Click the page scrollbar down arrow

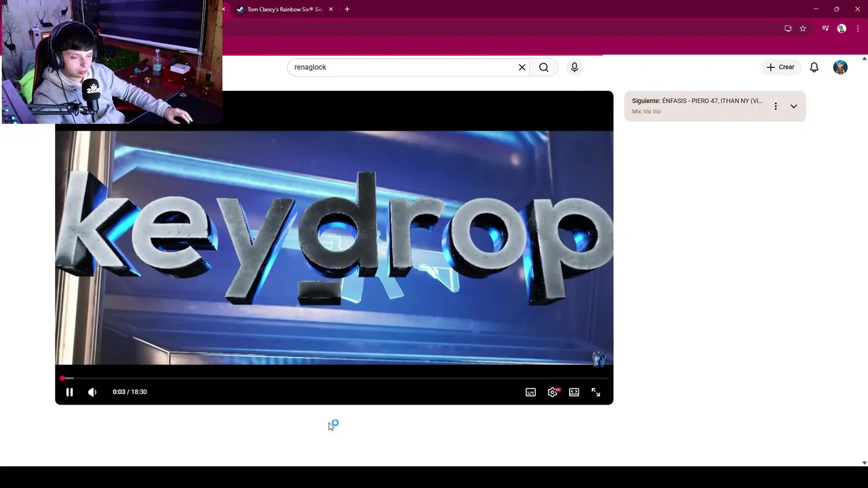coord(864,463)
